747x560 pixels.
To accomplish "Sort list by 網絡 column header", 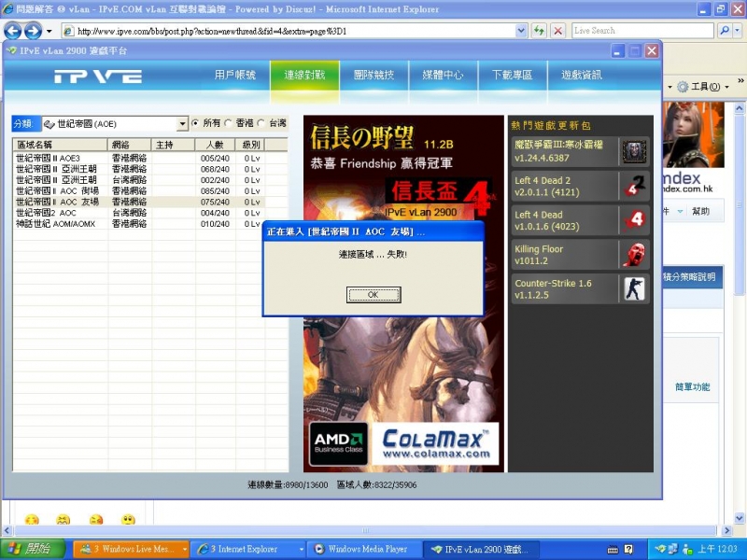I will tap(129, 145).
